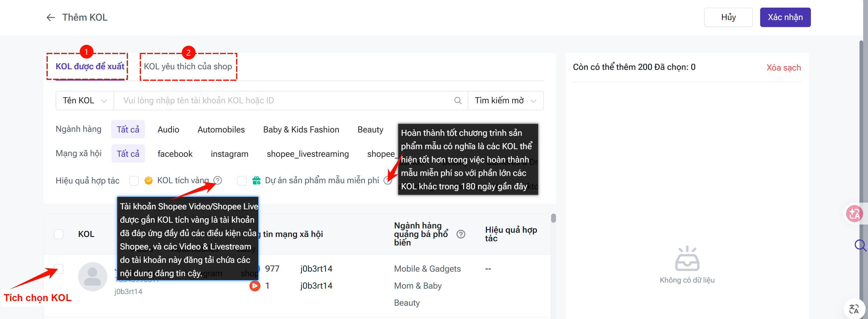
Task: Open the Tên KOL dropdown
Action: (84, 100)
